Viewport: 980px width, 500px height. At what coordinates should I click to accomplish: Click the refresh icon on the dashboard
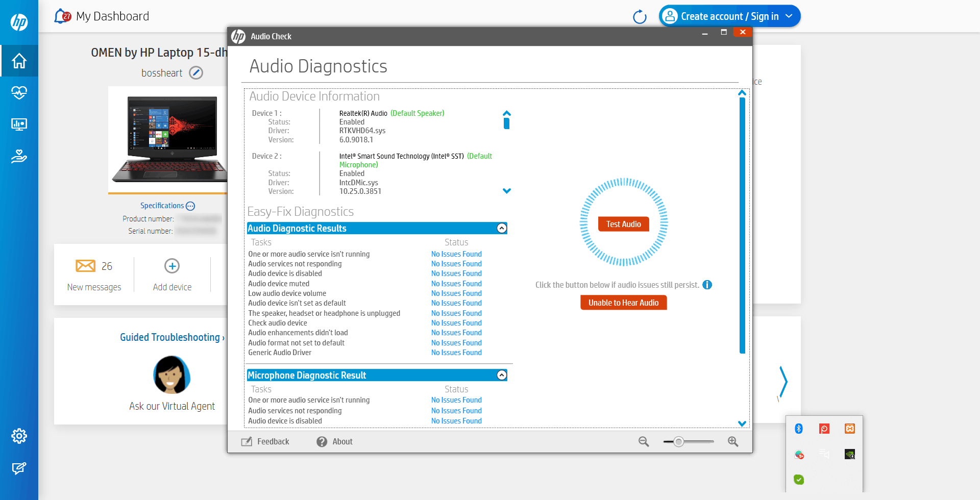pos(640,17)
